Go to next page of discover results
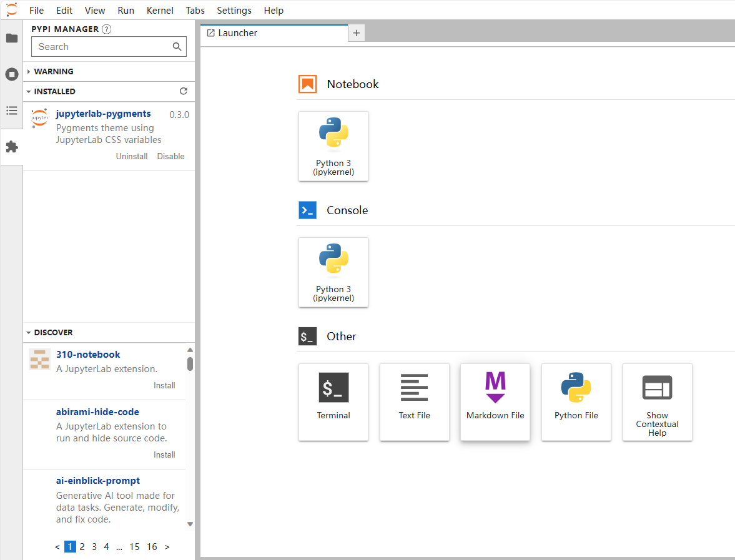735x560 pixels. 167,547
